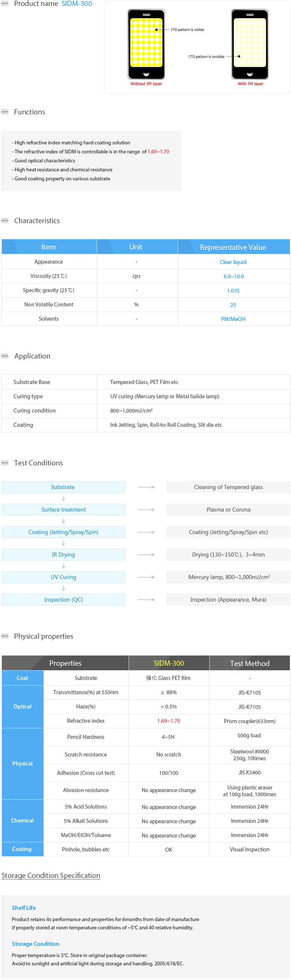Click the pencil hardness value '4~5H'
The height and width of the screenshot is (980, 291).
tap(168, 737)
